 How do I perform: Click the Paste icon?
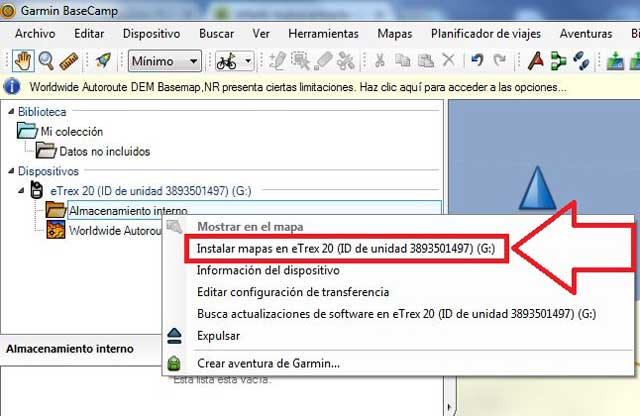[x=426, y=61]
